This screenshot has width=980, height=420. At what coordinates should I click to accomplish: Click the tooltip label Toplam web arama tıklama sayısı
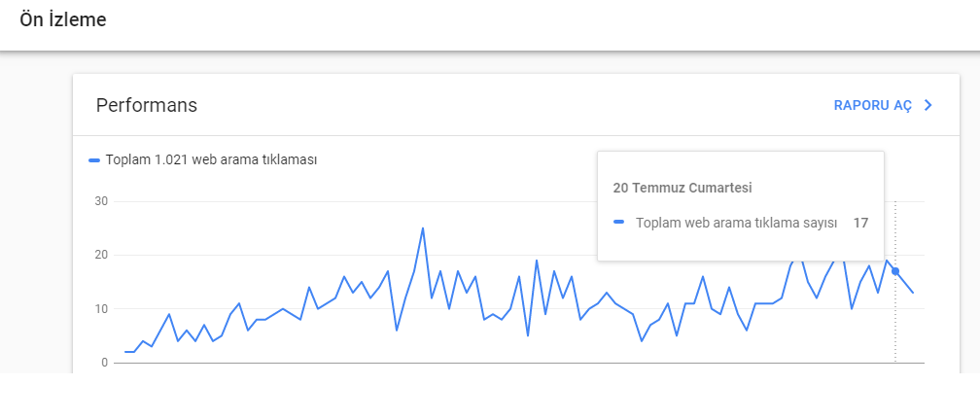[736, 223]
